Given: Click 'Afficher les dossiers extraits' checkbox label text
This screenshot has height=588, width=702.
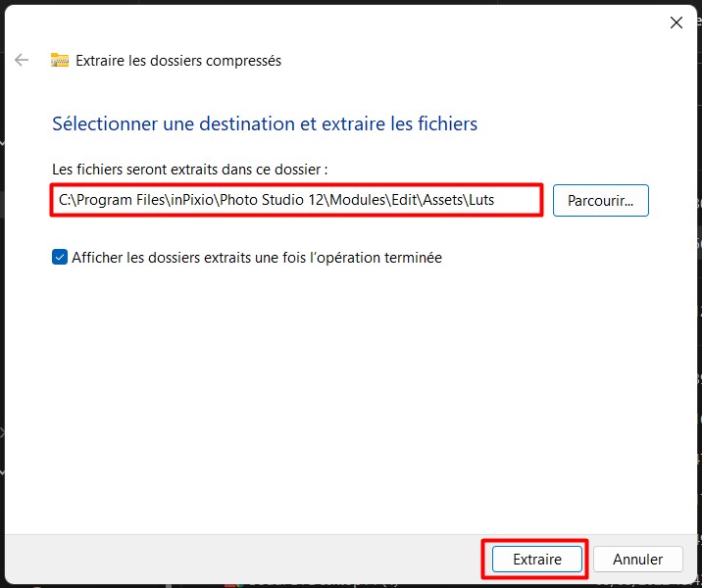Looking at the screenshot, I should (x=257, y=258).
